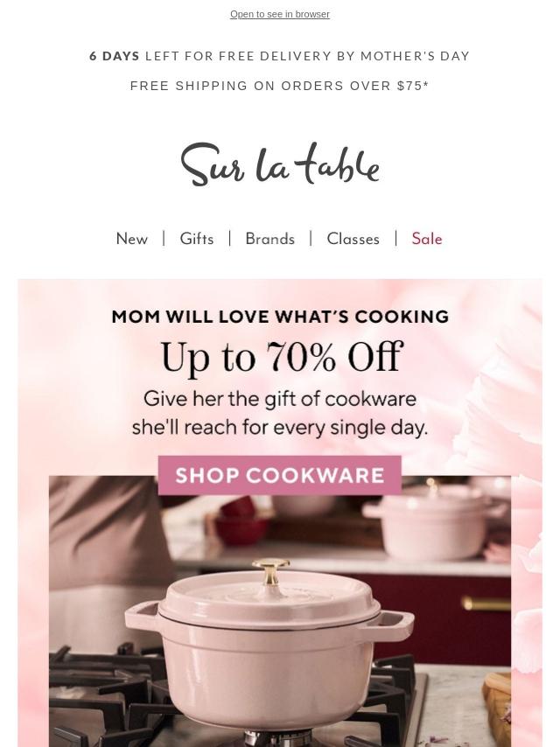Click the gold knob on the pot lid

pyautogui.click(x=271, y=572)
